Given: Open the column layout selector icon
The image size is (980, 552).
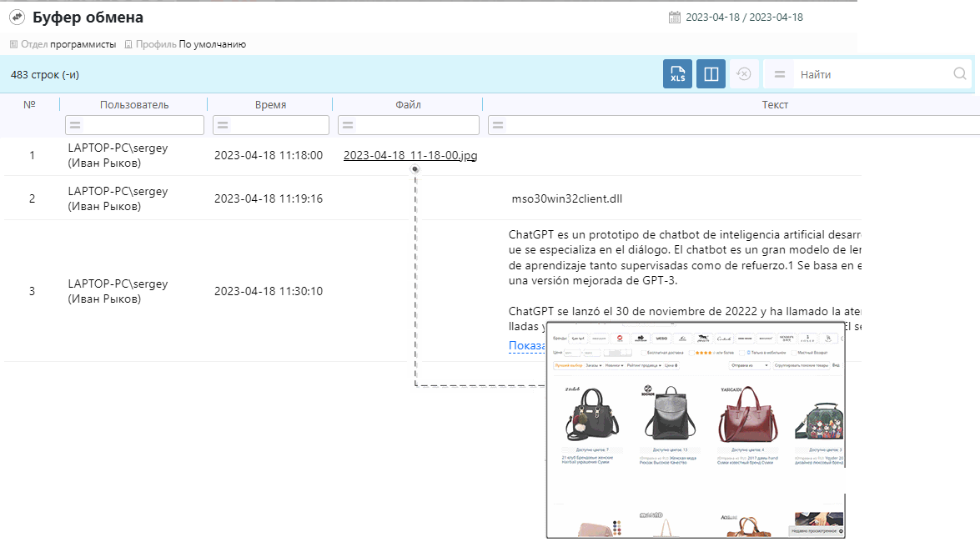Looking at the screenshot, I should coord(711,74).
